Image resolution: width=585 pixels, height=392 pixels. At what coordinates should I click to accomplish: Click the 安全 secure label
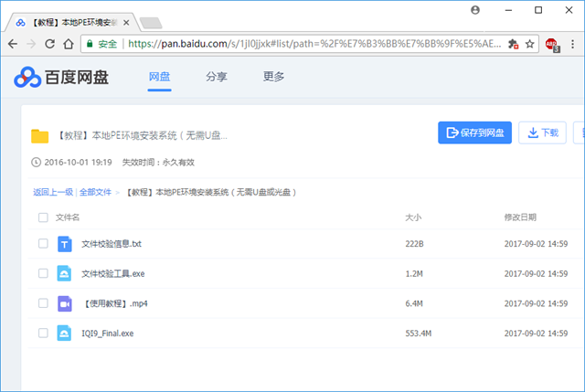108,44
